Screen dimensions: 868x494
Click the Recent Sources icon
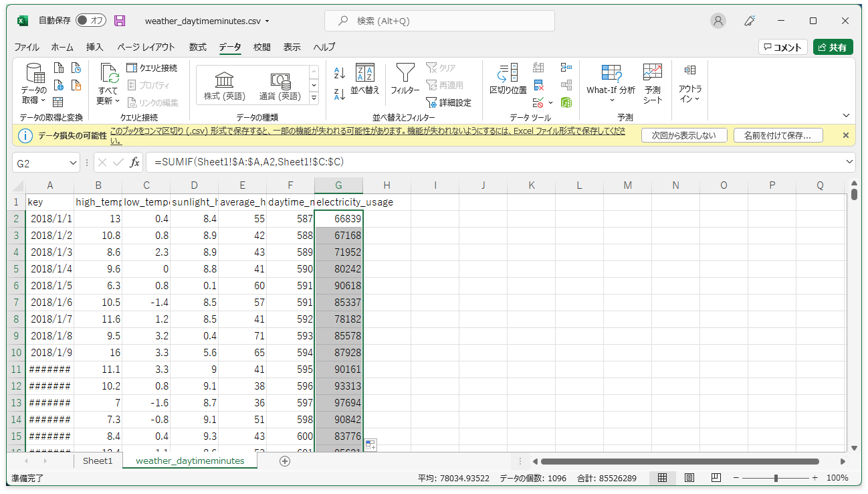click(76, 68)
